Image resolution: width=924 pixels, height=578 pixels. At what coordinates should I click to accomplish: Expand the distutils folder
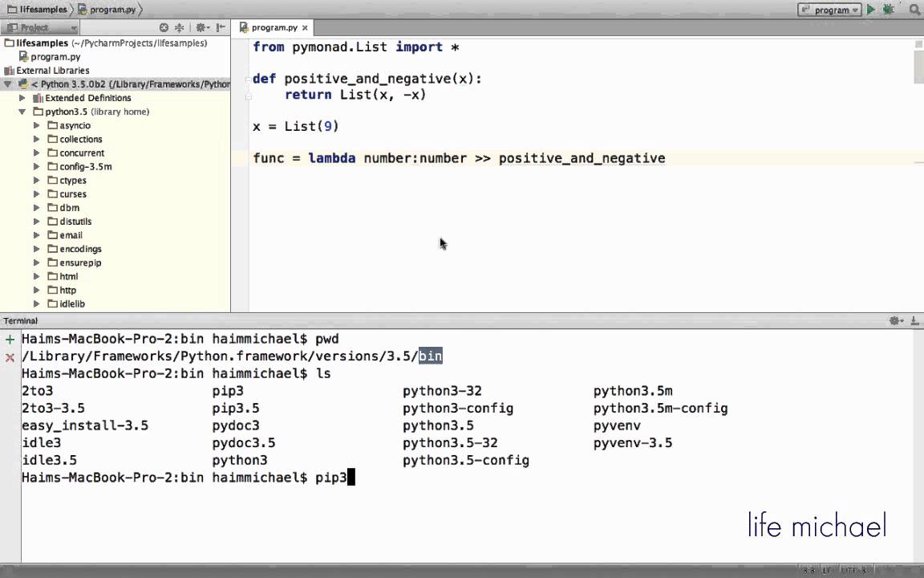coord(37,222)
